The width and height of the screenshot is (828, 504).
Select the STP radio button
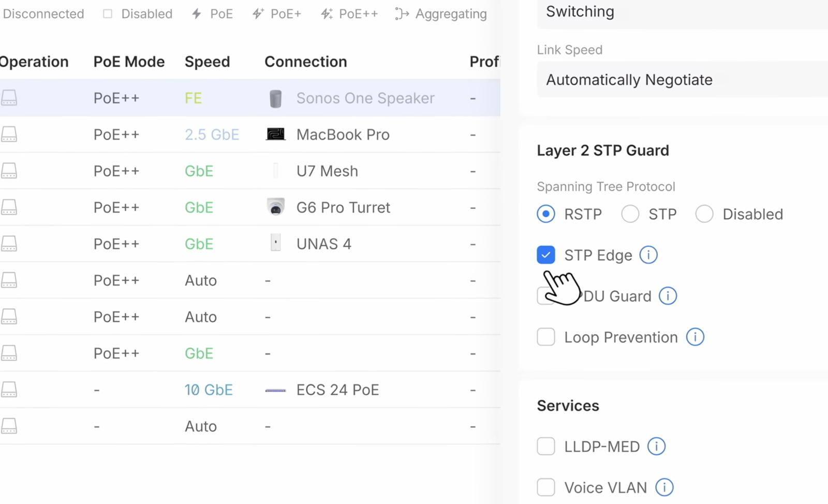[x=630, y=214]
